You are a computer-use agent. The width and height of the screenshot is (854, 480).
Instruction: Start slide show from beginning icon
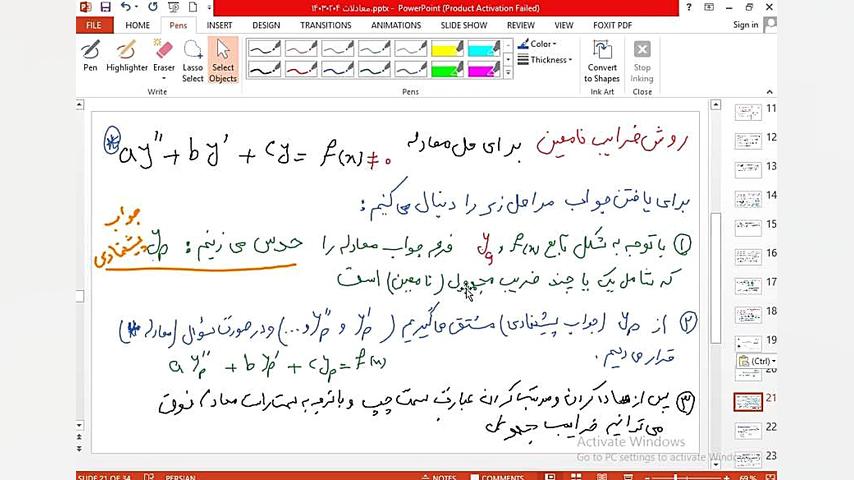[173, 7]
